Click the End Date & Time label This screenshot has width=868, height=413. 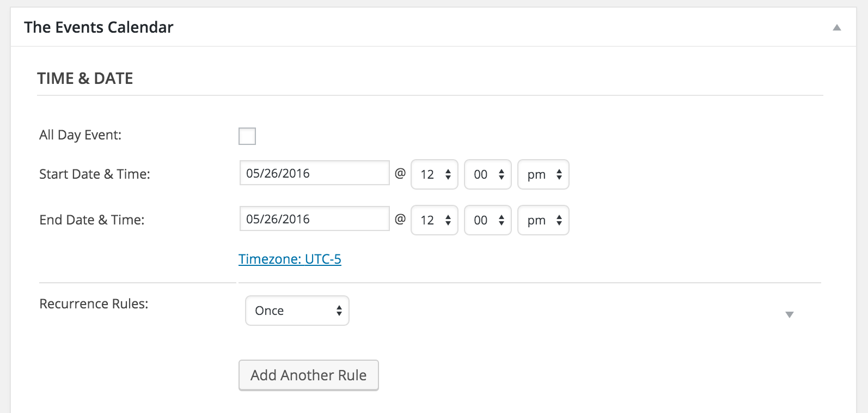(x=92, y=220)
